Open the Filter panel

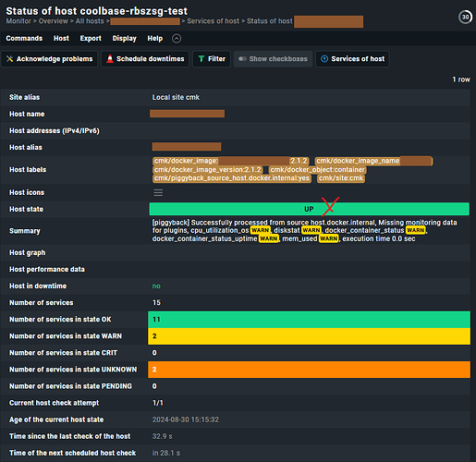212,59
